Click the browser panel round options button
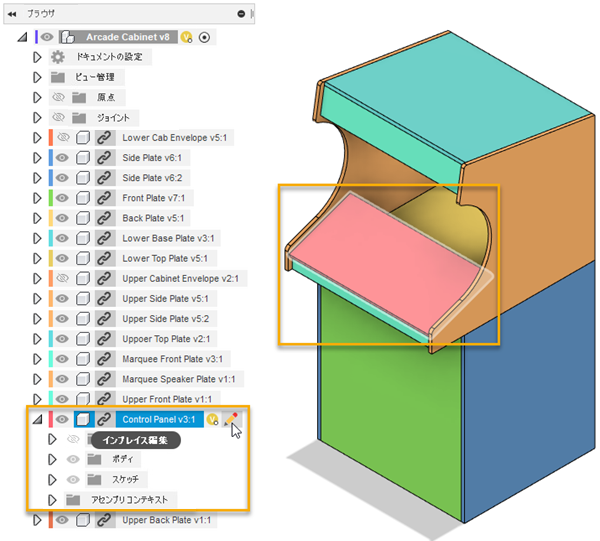This screenshot has width=600, height=541. [x=241, y=14]
